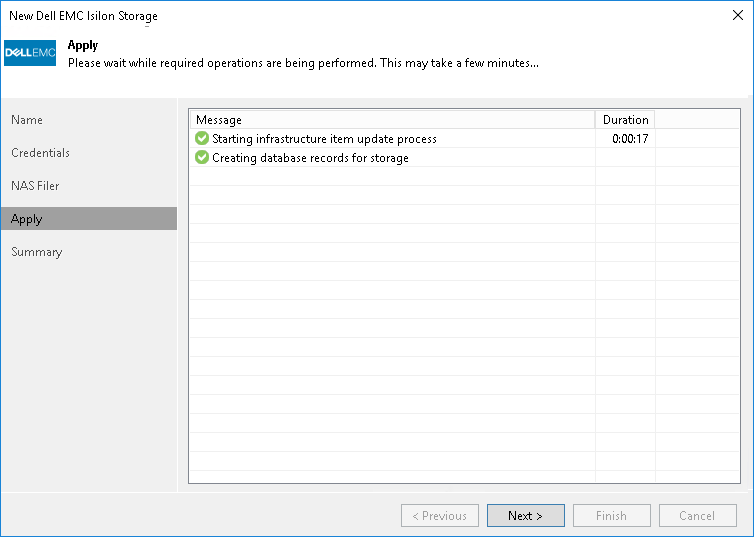Click the Finish button

pos(612,516)
